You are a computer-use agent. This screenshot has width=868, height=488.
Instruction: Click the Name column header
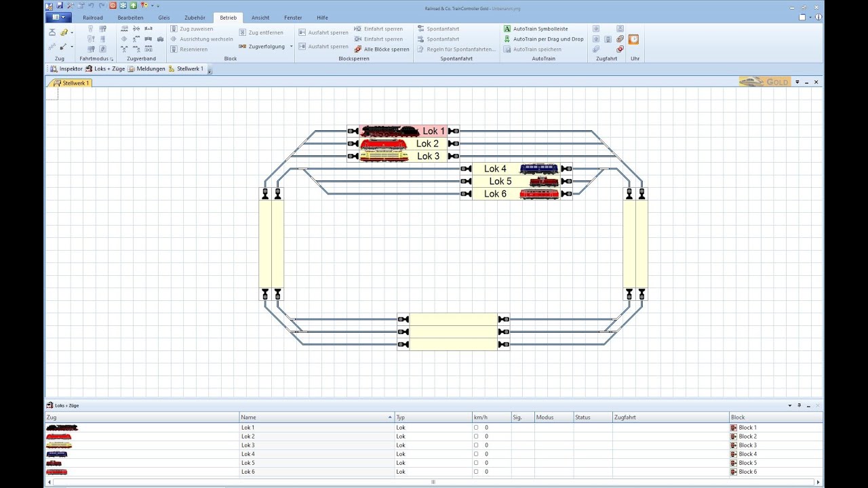pos(317,418)
